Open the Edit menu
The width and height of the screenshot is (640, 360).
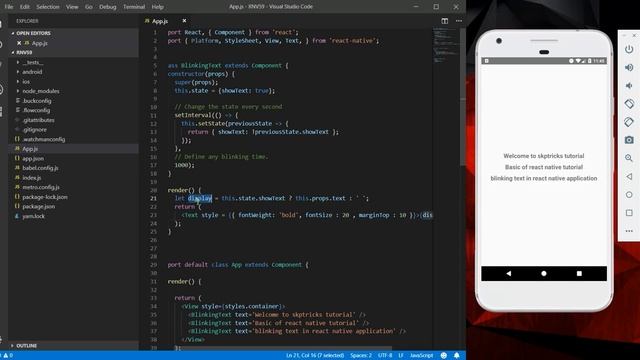point(24,7)
